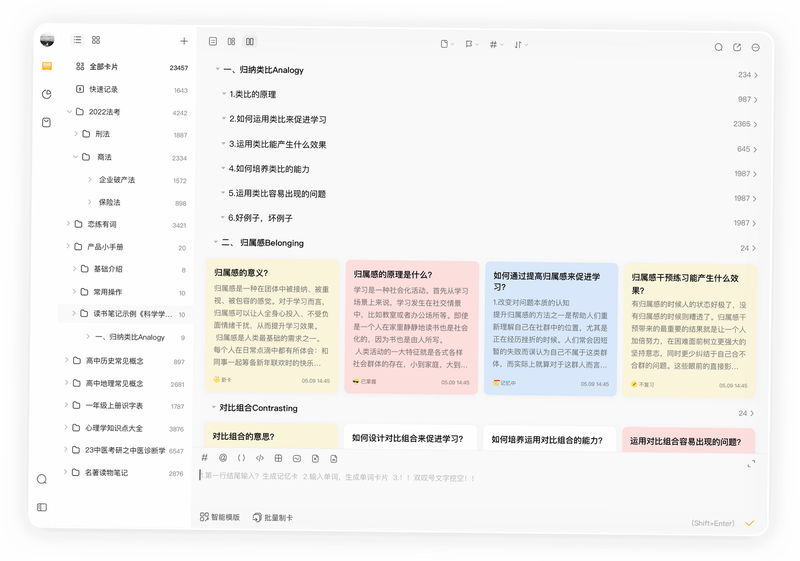Screen dimensions: 800x561
Task: Select the mixed card view mode icon
Action: coord(231,41)
